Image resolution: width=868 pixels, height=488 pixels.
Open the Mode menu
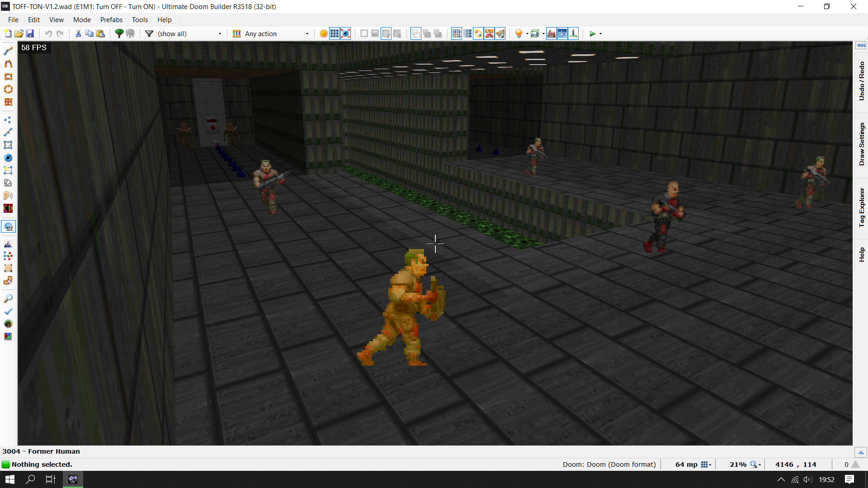(x=82, y=20)
